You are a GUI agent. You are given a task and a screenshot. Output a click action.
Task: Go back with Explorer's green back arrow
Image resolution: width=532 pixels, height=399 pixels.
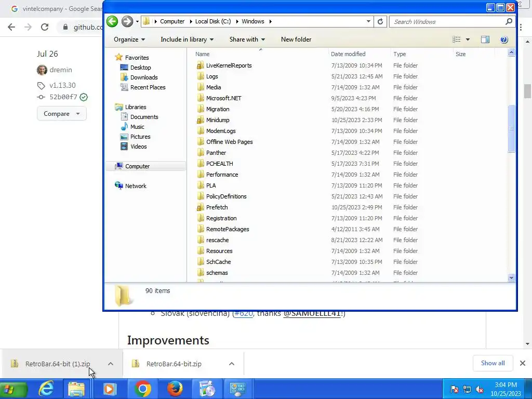[112, 21]
